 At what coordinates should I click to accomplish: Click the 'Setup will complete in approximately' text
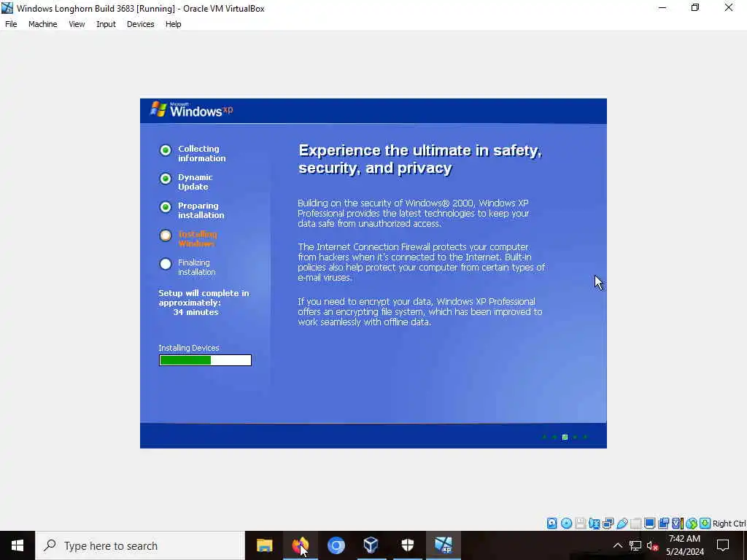[204, 298]
